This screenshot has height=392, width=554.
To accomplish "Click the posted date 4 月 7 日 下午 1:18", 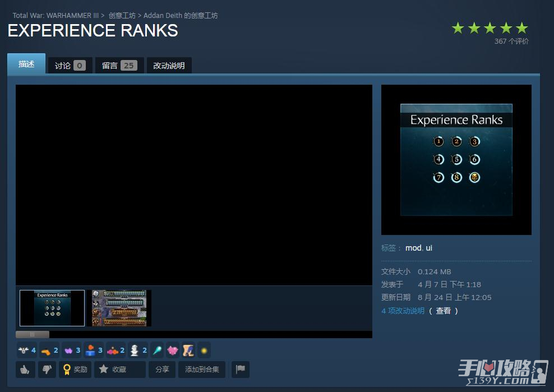I will (x=449, y=284).
